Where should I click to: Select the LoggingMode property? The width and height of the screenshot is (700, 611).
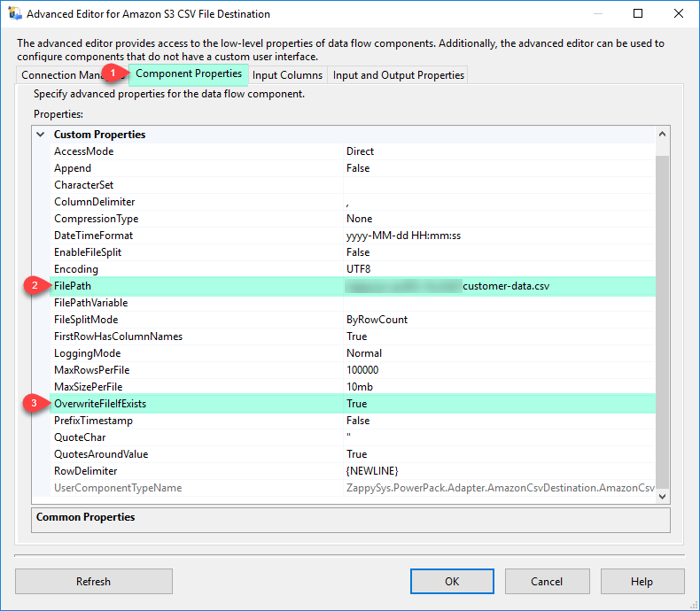tap(88, 353)
